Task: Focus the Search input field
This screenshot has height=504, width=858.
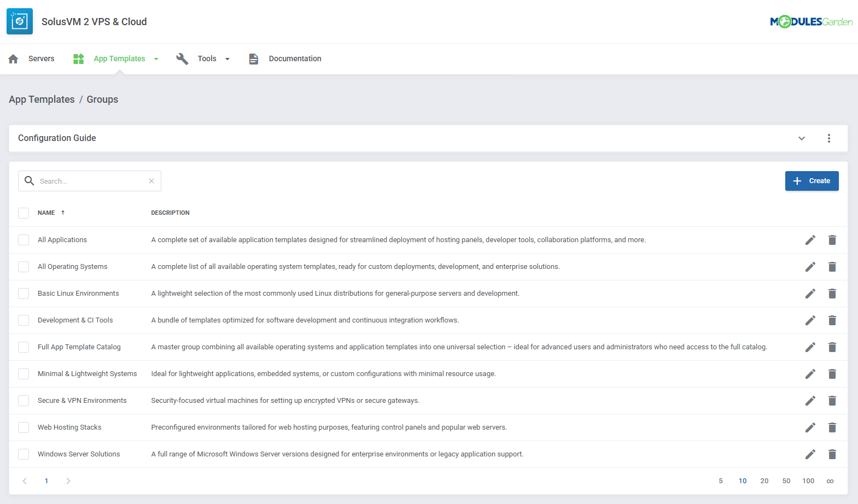Action: pyautogui.click(x=90, y=181)
